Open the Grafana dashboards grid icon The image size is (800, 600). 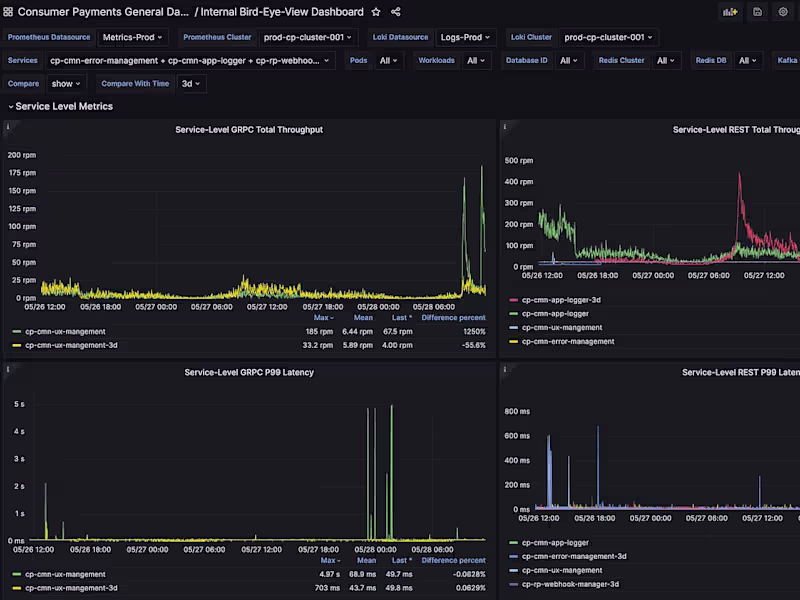(8, 12)
